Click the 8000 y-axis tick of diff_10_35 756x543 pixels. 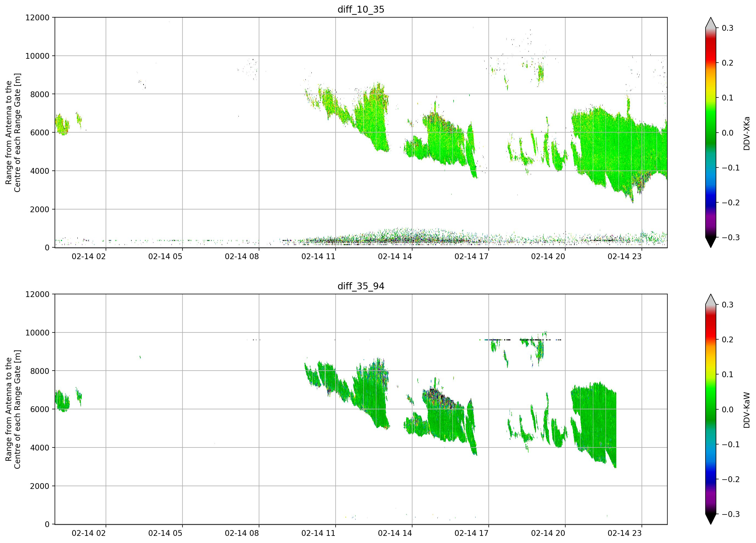(x=40, y=94)
